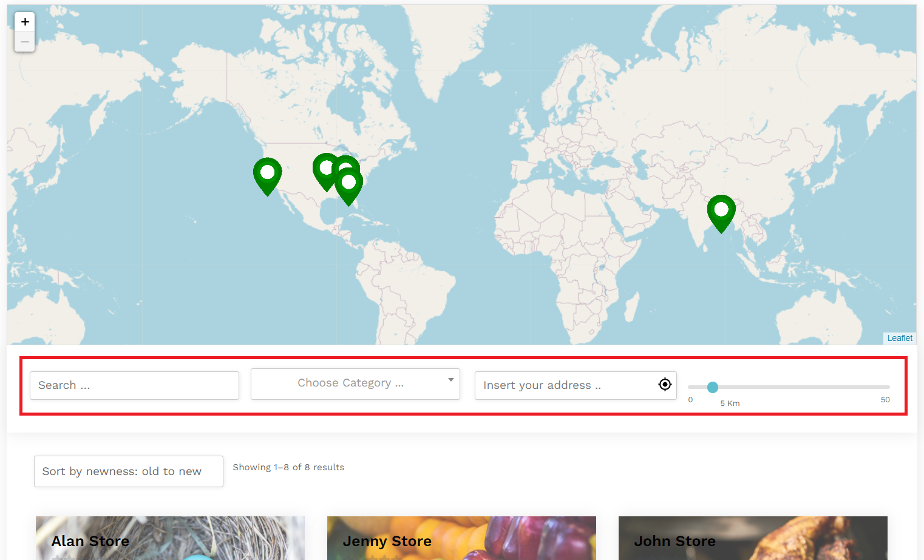Click the geolocation target icon in address field
924x560 pixels.
tap(665, 385)
